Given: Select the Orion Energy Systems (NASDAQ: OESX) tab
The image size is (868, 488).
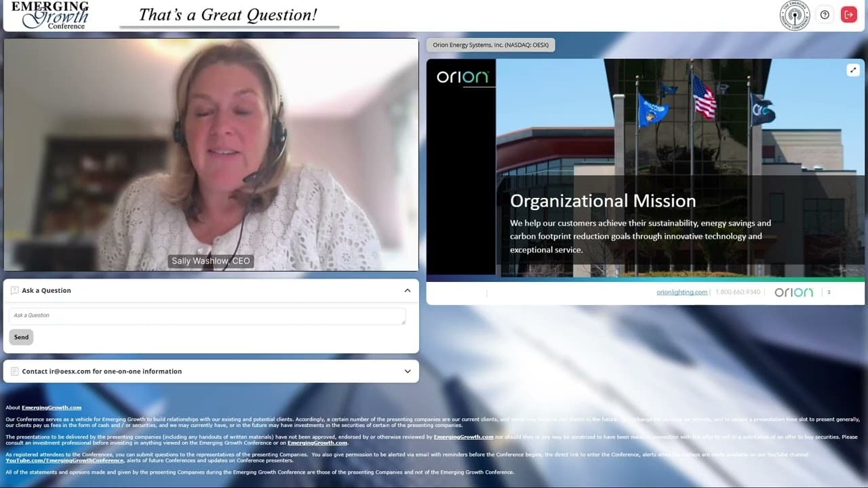Looking at the screenshot, I should click(x=491, y=45).
